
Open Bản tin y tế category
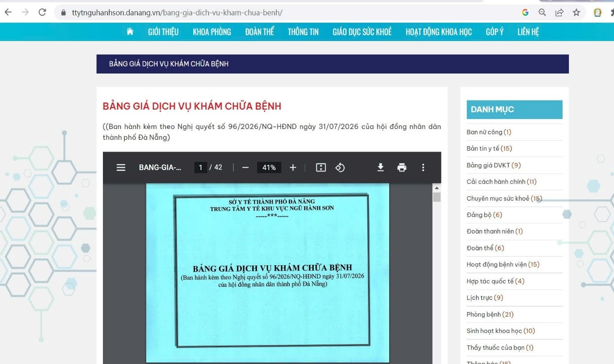pyautogui.click(x=489, y=148)
